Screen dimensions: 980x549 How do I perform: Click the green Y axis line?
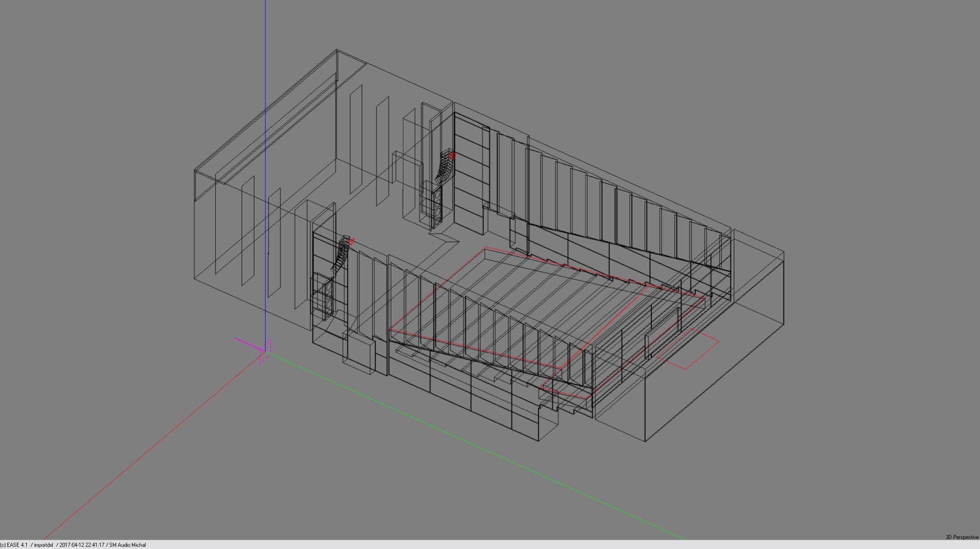526,469
